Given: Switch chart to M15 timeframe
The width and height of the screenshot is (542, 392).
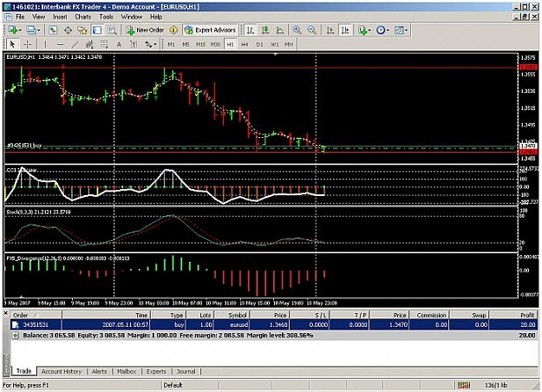Looking at the screenshot, I should point(200,44).
